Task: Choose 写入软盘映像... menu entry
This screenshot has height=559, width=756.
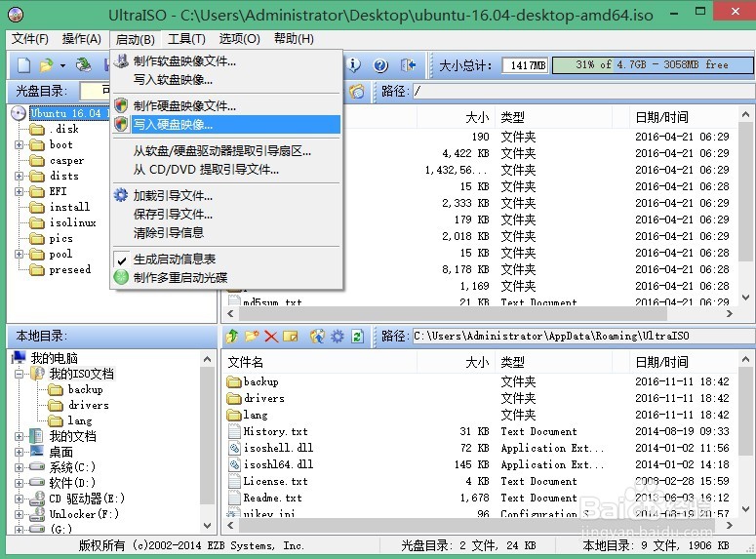Action: (226, 80)
